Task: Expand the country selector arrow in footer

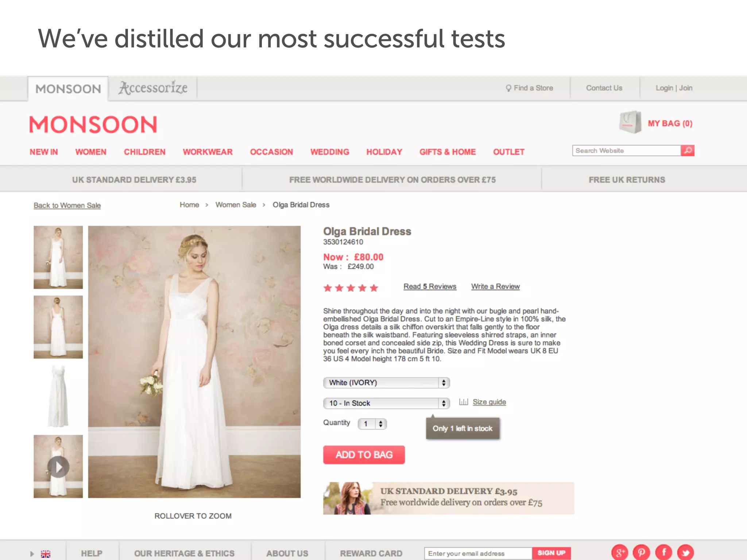Action: pyautogui.click(x=32, y=554)
